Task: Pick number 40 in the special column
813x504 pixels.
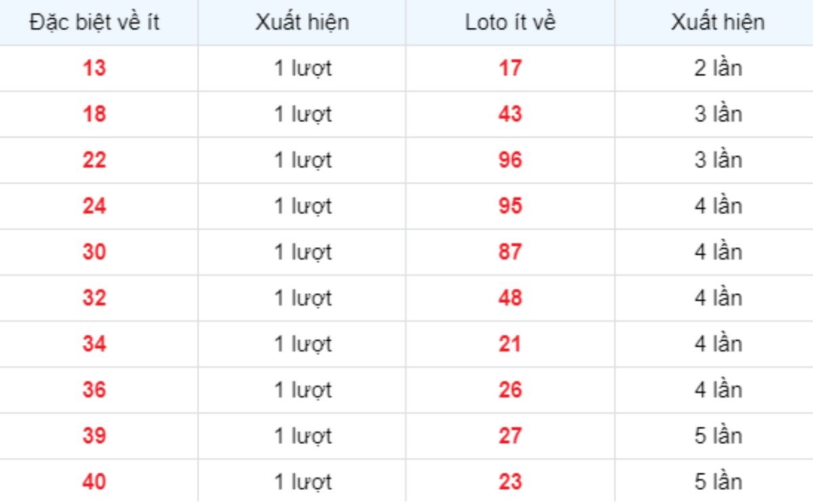Action: pyautogui.click(x=94, y=482)
